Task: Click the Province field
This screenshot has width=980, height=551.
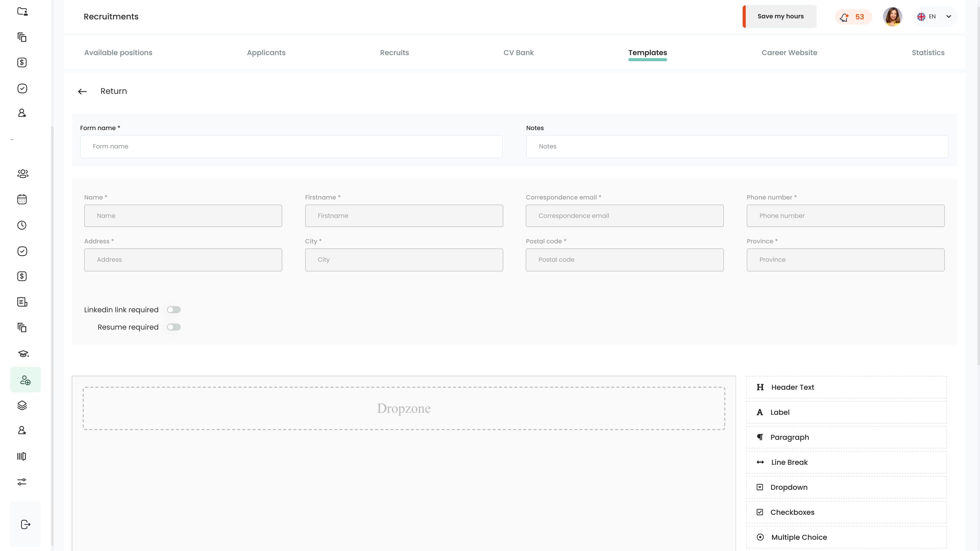Action: pyautogui.click(x=845, y=260)
